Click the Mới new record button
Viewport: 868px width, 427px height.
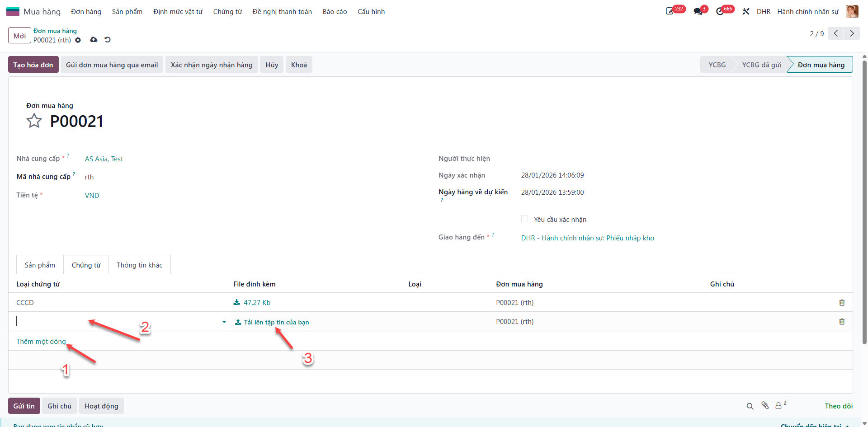coord(19,35)
